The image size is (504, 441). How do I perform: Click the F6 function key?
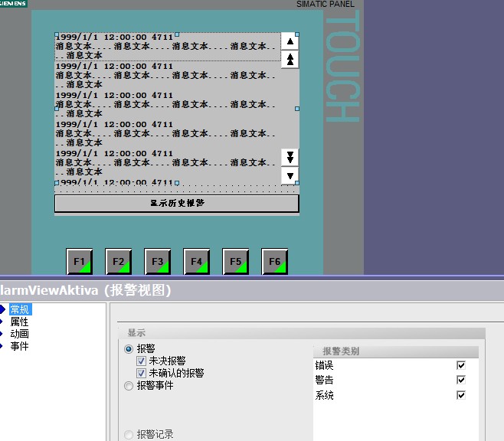click(274, 261)
